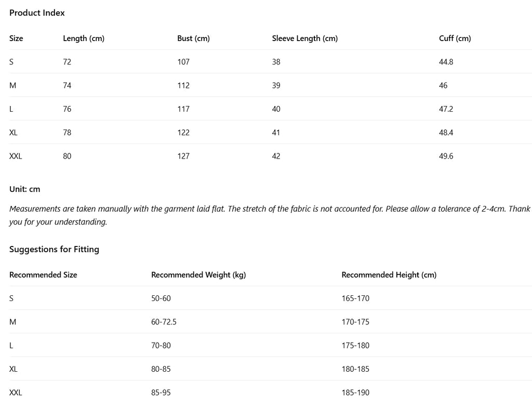The height and width of the screenshot is (404, 532).
Task: Click the Bust (cm) column header
Action: pyautogui.click(x=193, y=38)
